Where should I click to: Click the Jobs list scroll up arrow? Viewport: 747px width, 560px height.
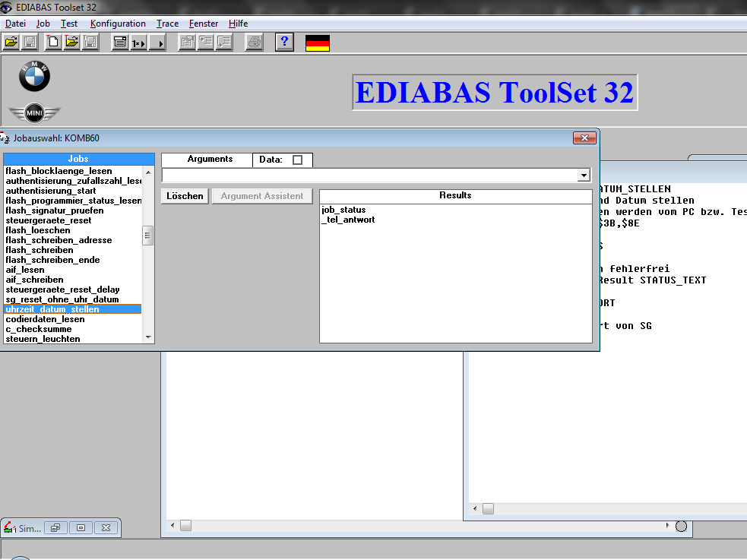pyautogui.click(x=148, y=172)
